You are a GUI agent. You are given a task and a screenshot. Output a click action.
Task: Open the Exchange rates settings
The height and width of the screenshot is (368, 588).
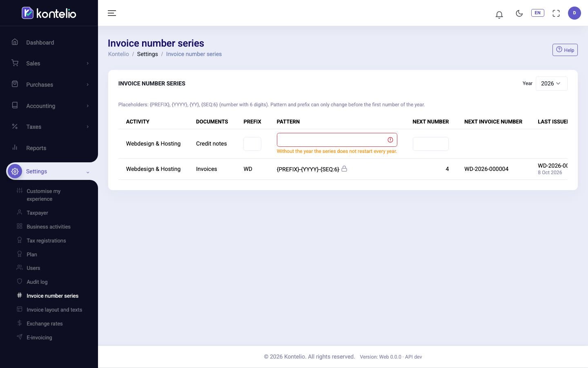(45, 323)
